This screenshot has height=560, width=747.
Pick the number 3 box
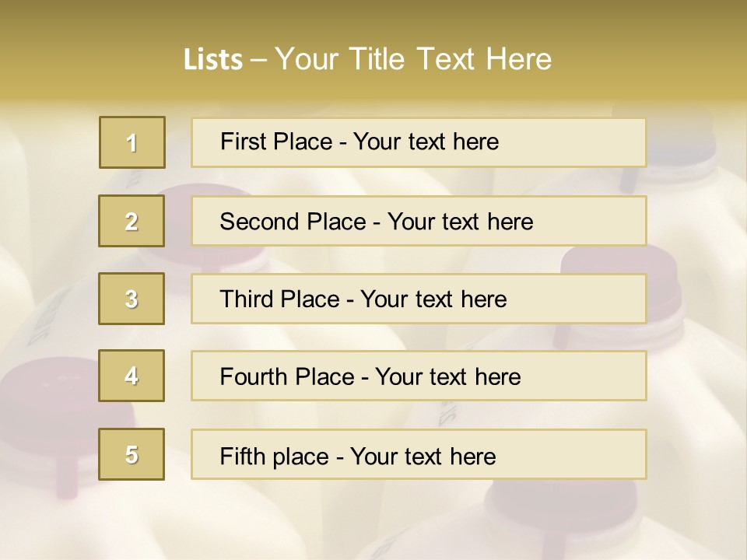132,299
